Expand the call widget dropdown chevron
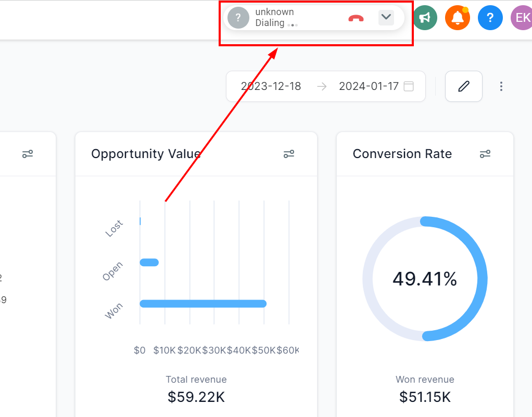 click(386, 17)
